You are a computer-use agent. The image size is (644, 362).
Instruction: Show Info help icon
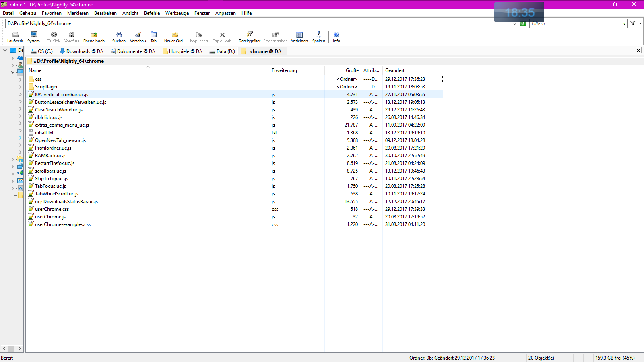[336, 37]
